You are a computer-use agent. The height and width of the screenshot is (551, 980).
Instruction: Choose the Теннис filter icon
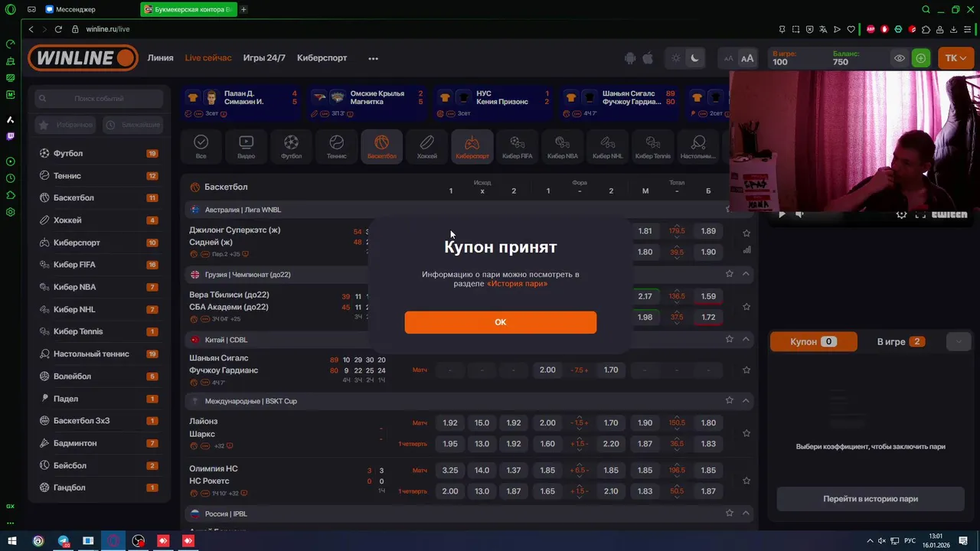click(x=336, y=146)
